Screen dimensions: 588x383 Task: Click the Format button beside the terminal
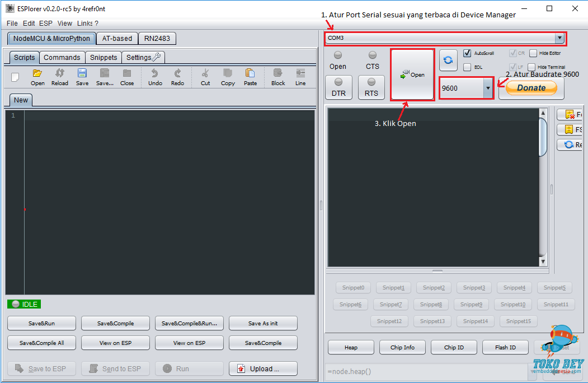pos(570,114)
